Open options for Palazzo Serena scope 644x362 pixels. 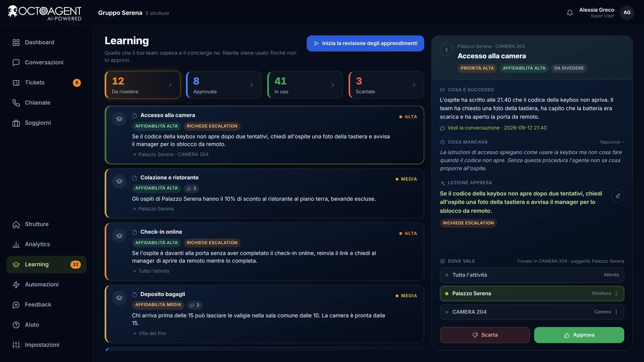click(616, 294)
